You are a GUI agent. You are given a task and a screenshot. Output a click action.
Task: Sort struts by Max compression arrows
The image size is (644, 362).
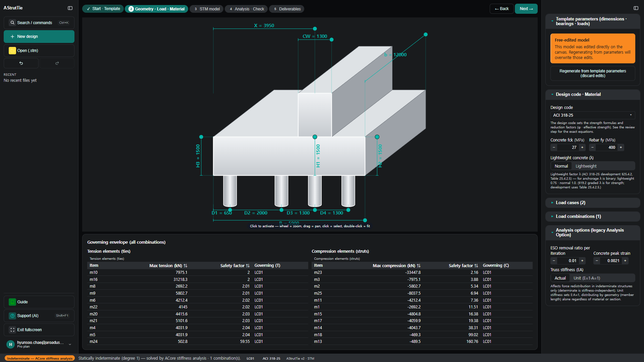point(419,265)
